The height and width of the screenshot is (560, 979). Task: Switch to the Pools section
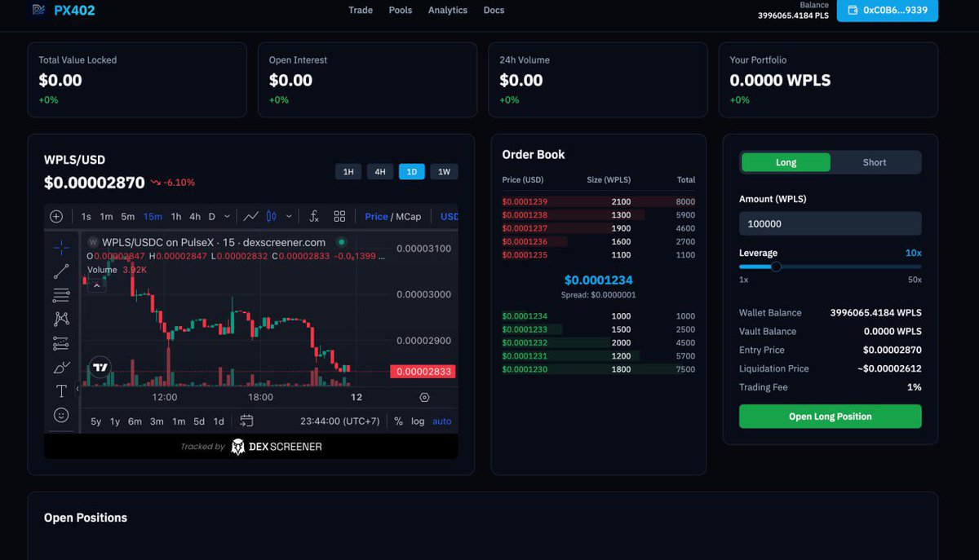400,11
